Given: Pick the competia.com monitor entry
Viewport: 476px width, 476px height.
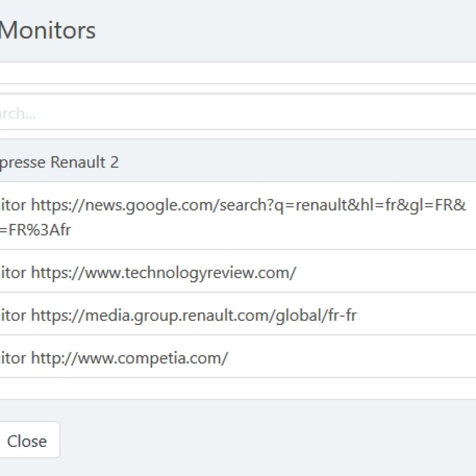Looking at the screenshot, I should click(x=238, y=357).
